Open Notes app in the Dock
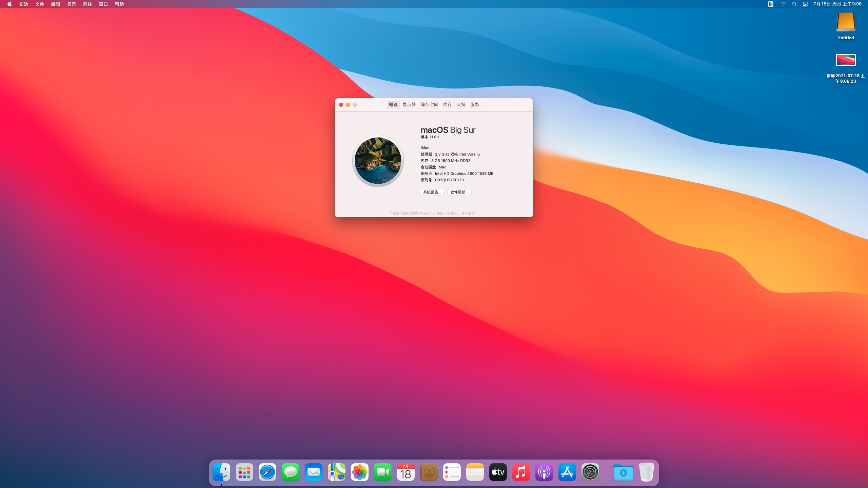Viewport: 868px width, 488px height. point(475,472)
